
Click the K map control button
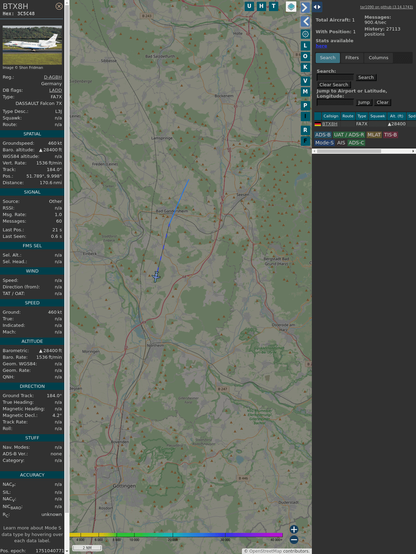pos(305,67)
